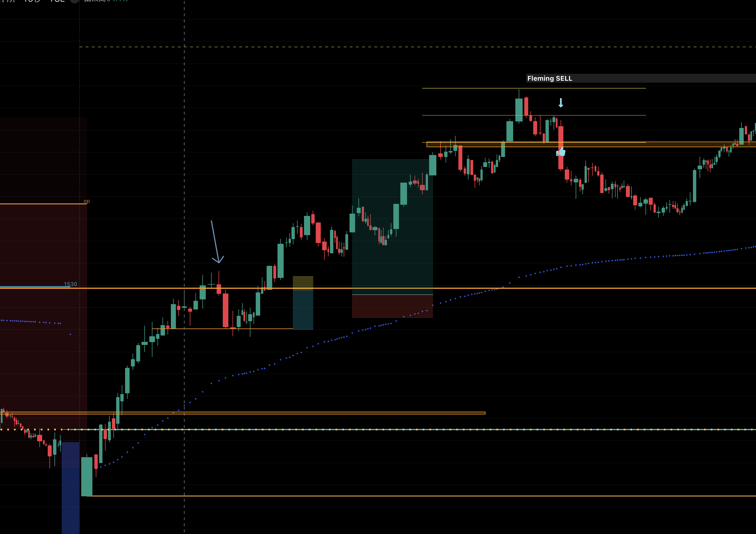Click the small 'op' line label
Viewport: 756px width, 534px height.
pyautogui.click(x=87, y=201)
